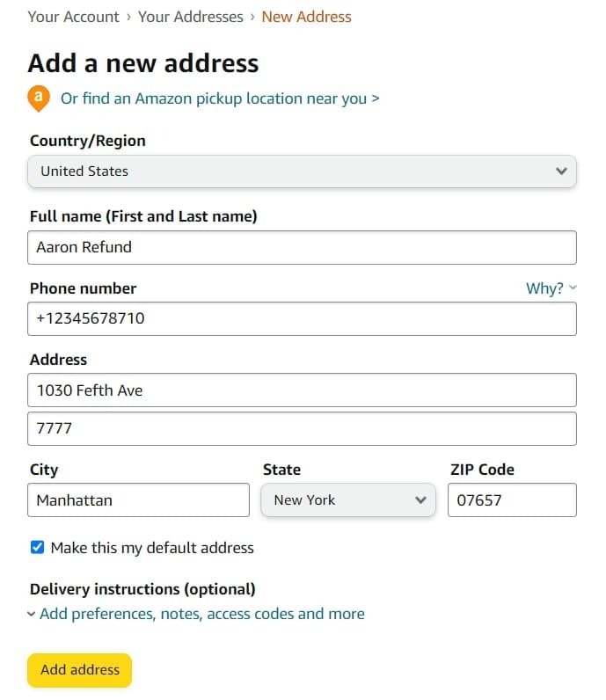
Task: Click the chevron next to 'Why?'
Action: pyautogui.click(x=573, y=288)
